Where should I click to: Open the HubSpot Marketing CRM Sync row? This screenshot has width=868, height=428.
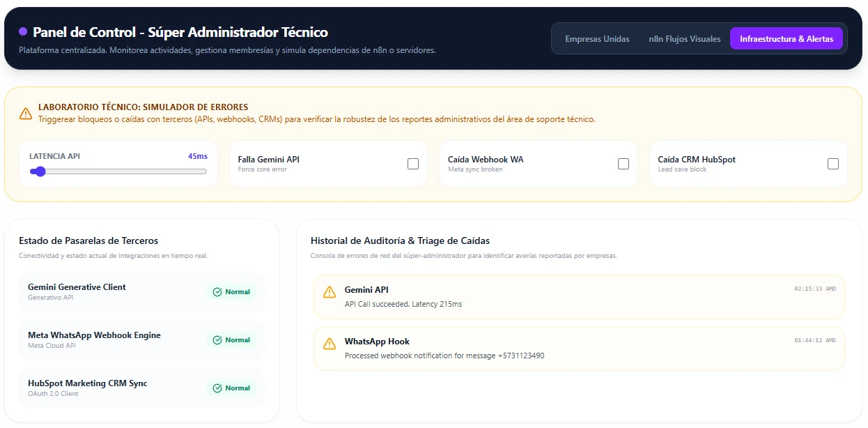[141, 388]
